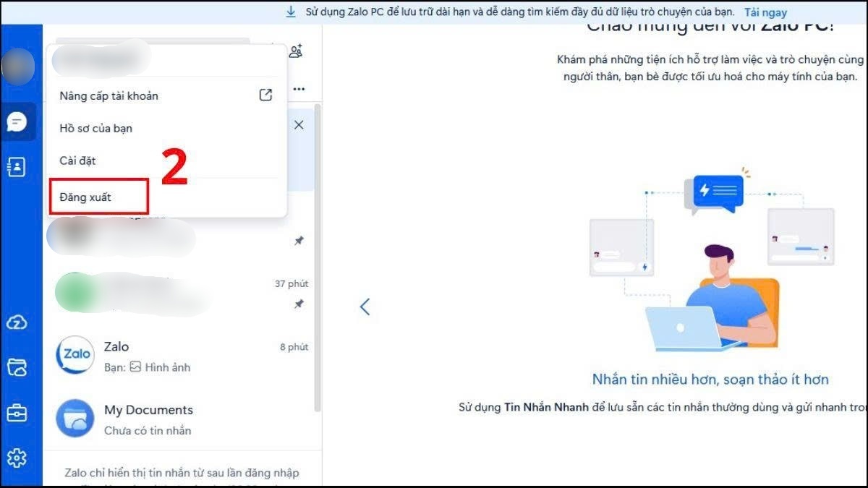Go to previous welcome slide arrow
868x488 pixels.
[365, 307]
